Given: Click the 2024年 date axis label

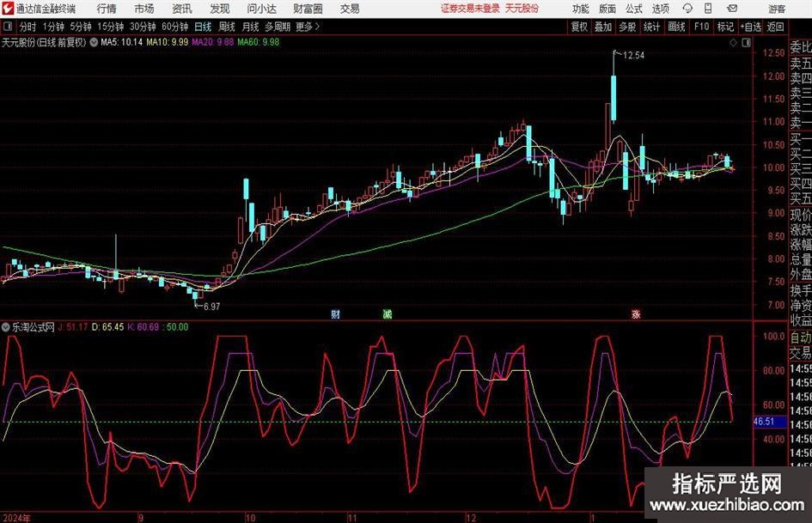Looking at the screenshot, I should click(x=16, y=518).
